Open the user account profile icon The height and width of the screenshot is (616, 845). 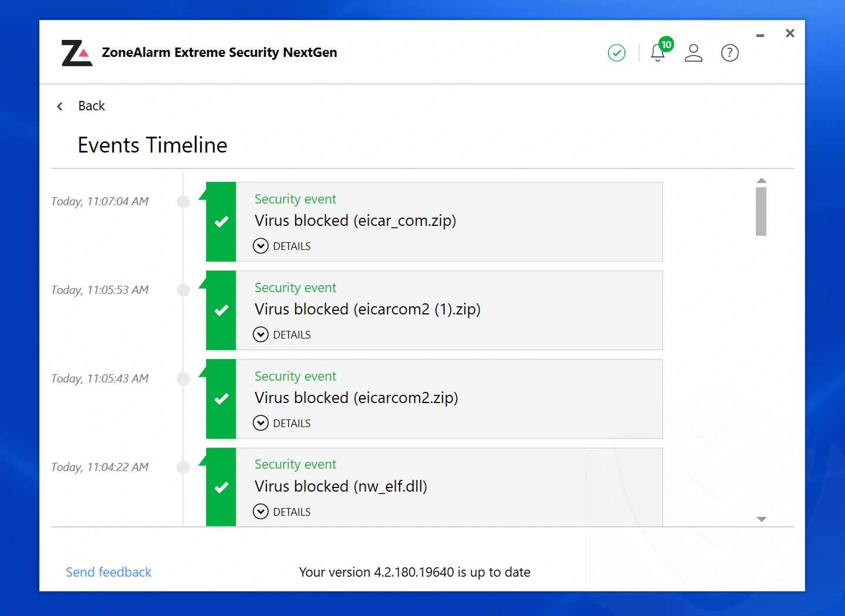(694, 53)
